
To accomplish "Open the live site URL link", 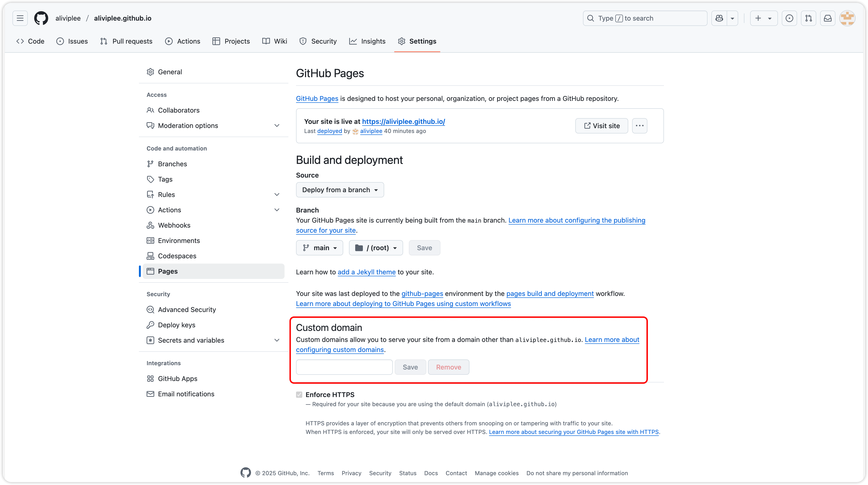I will (x=403, y=121).
